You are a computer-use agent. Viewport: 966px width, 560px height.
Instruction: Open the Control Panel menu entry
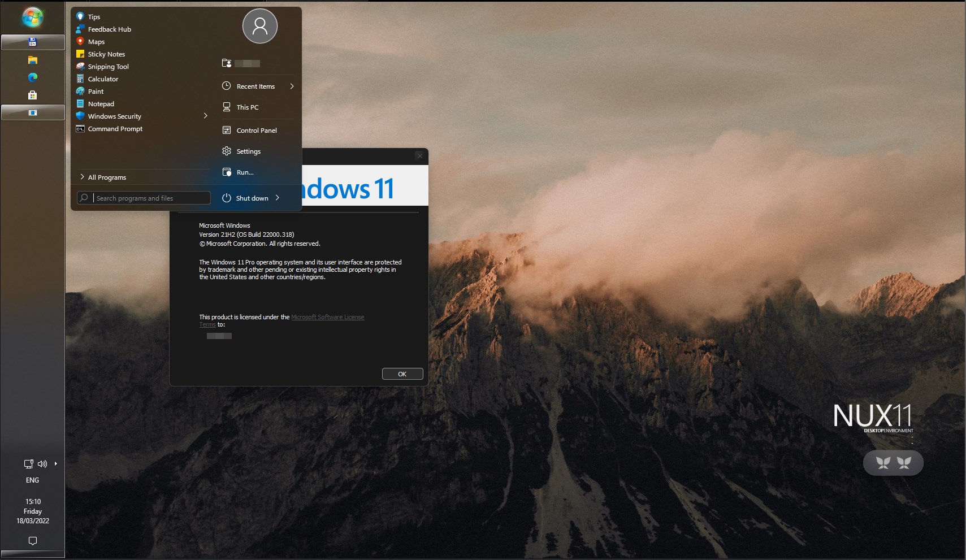coord(257,130)
